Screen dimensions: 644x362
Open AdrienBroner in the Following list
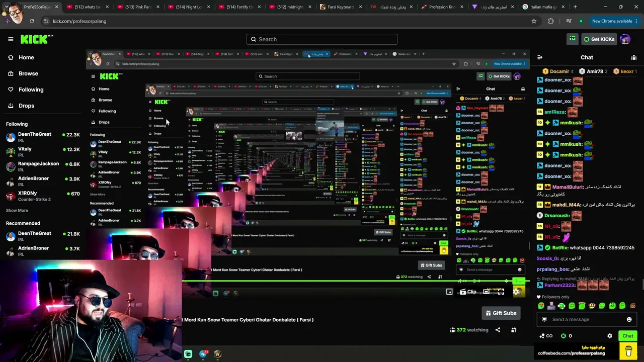pos(43,181)
